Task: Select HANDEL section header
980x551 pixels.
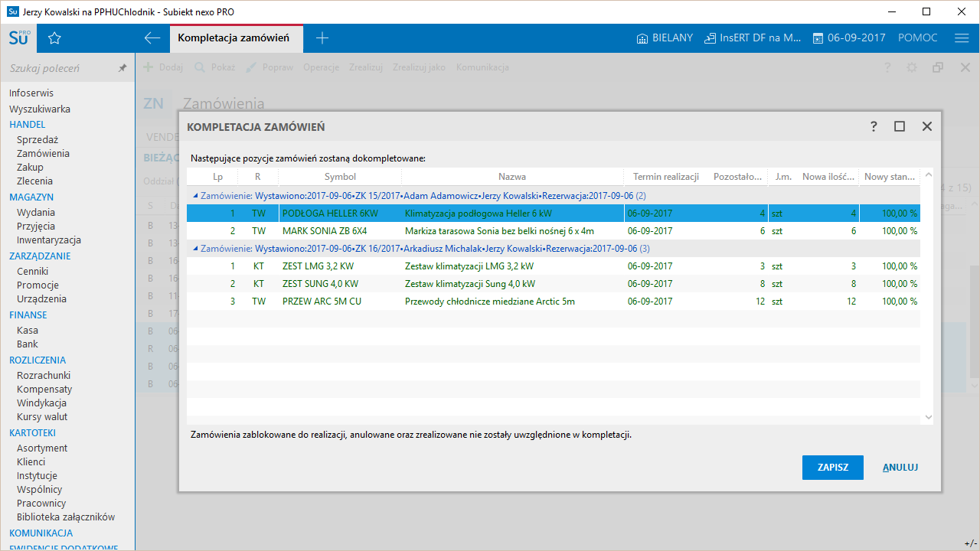Action: tap(28, 124)
